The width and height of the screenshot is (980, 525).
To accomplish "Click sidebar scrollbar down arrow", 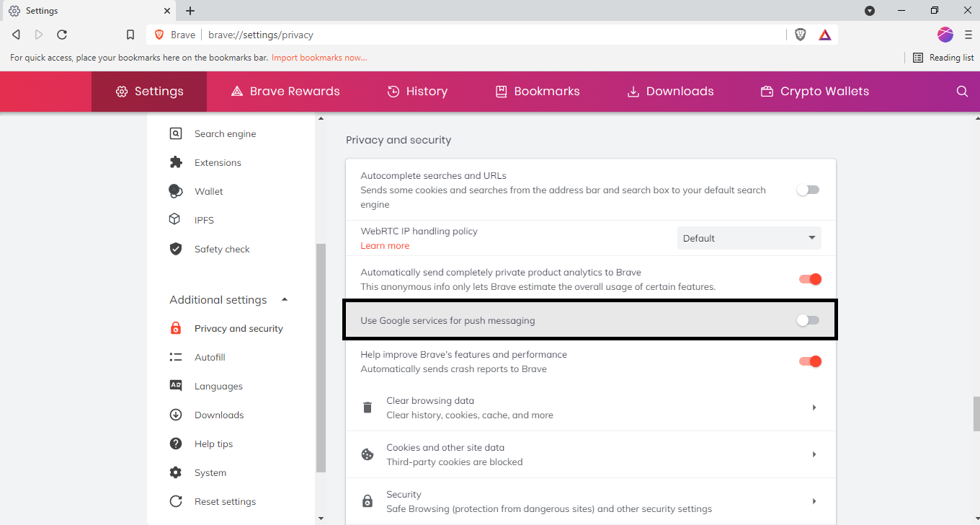I will click(321, 519).
